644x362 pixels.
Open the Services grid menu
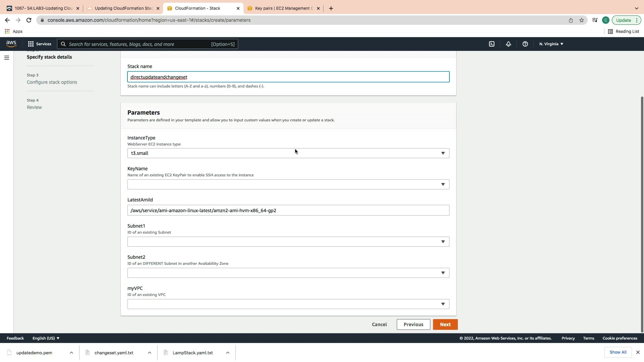[x=40, y=44]
